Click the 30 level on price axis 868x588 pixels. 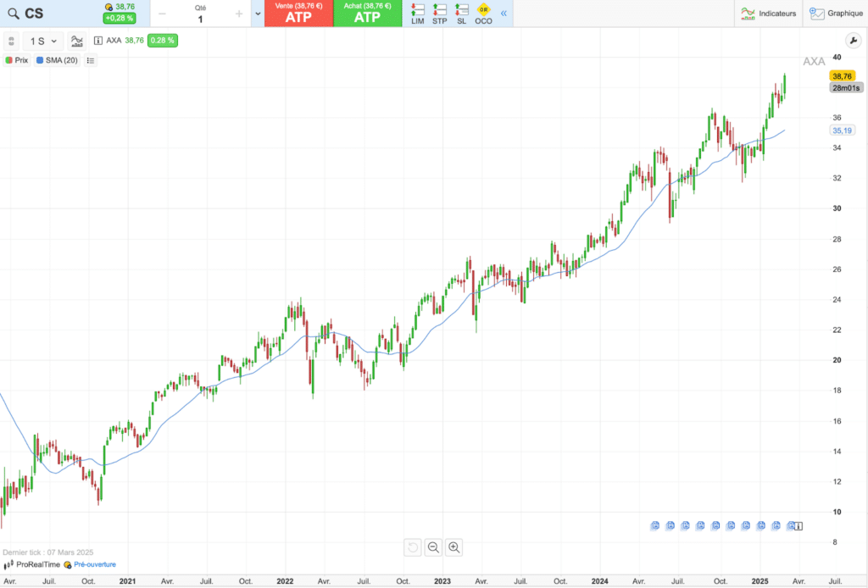tap(837, 208)
